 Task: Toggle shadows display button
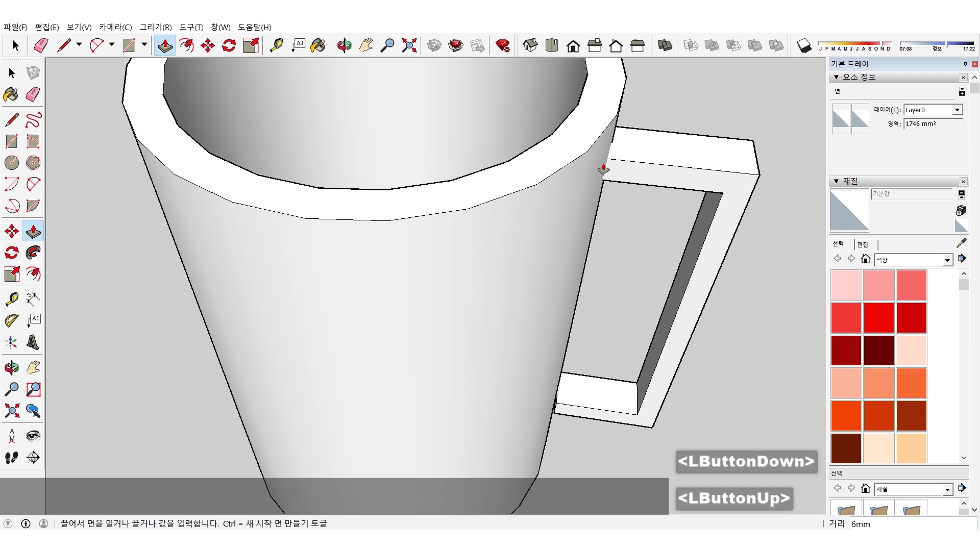(804, 46)
